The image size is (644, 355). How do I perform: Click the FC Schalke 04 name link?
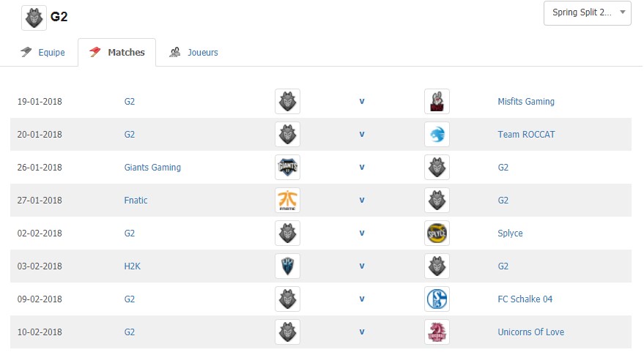(525, 299)
